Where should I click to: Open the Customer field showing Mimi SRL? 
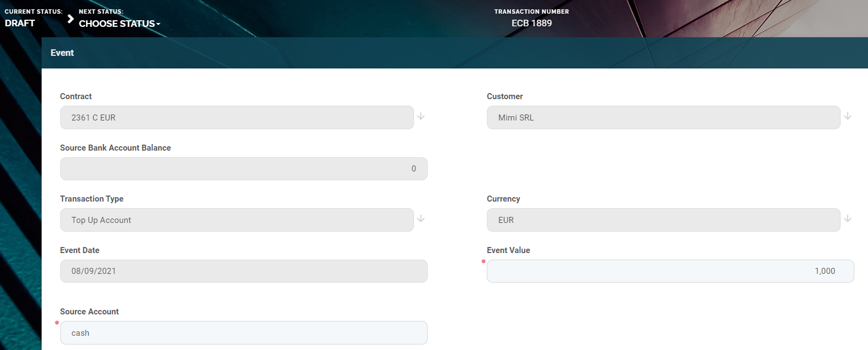[x=663, y=118]
